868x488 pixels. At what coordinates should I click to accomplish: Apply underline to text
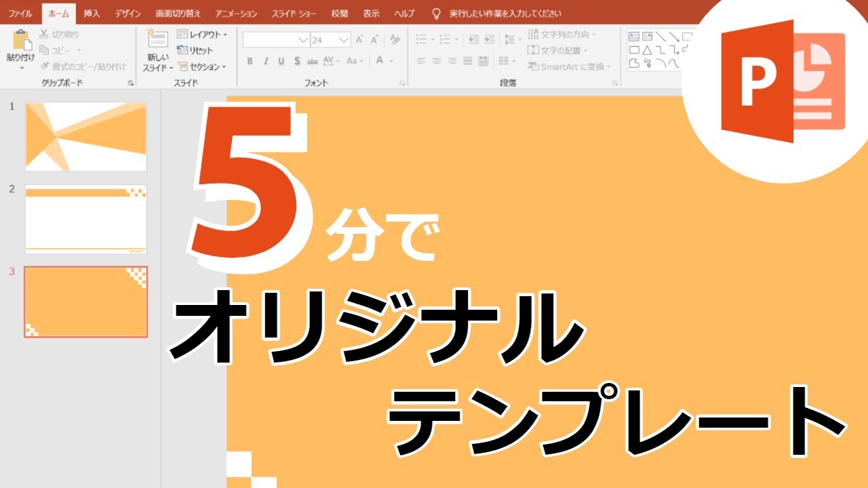281,61
